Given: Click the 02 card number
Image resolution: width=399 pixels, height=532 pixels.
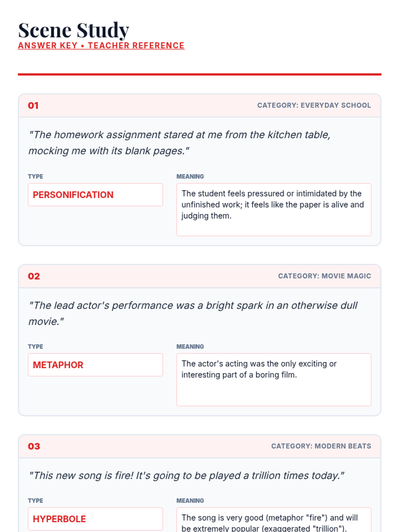Looking at the screenshot, I should [34, 276].
